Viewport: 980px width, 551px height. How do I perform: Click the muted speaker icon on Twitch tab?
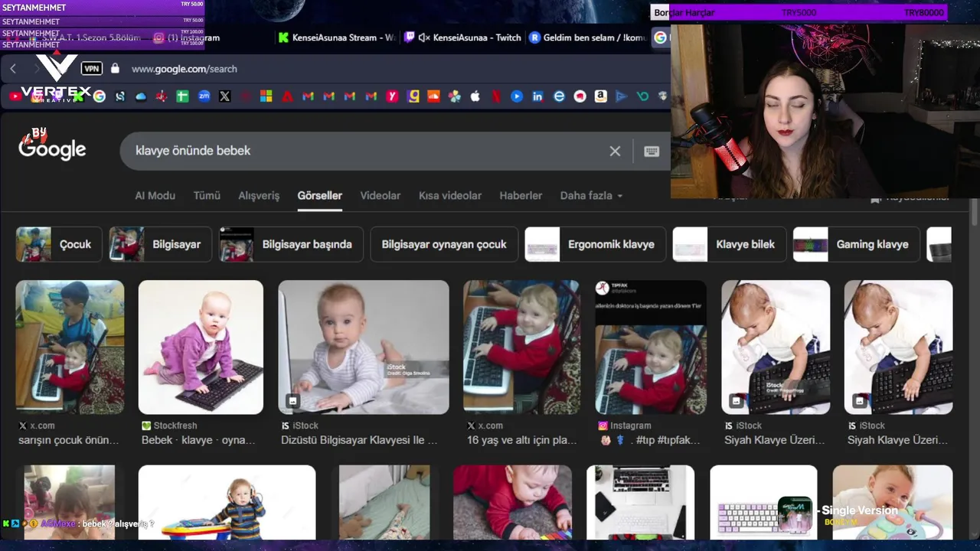424,37
